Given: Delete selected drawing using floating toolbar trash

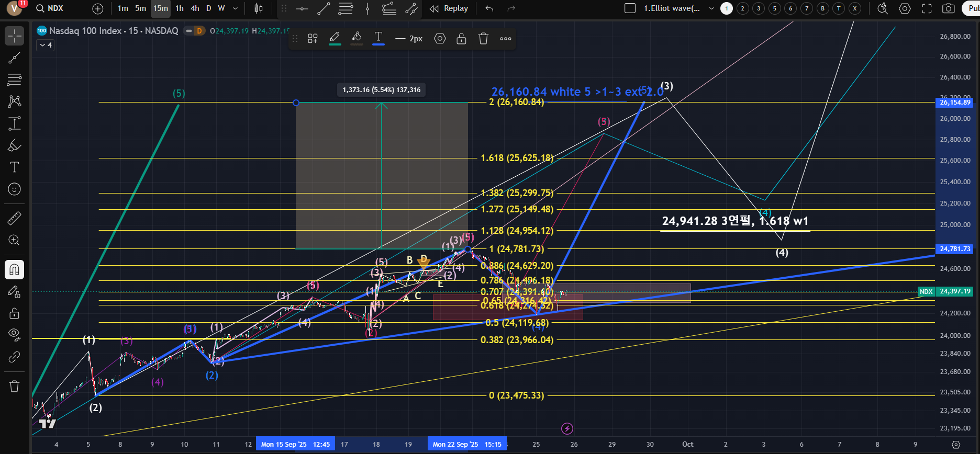Looking at the screenshot, I should tap(483, 39).
